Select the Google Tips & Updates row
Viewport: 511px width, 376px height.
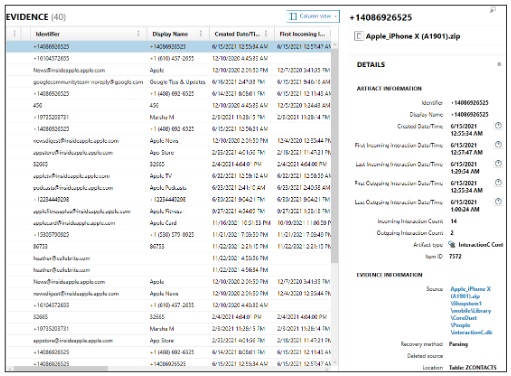[169, 82]
